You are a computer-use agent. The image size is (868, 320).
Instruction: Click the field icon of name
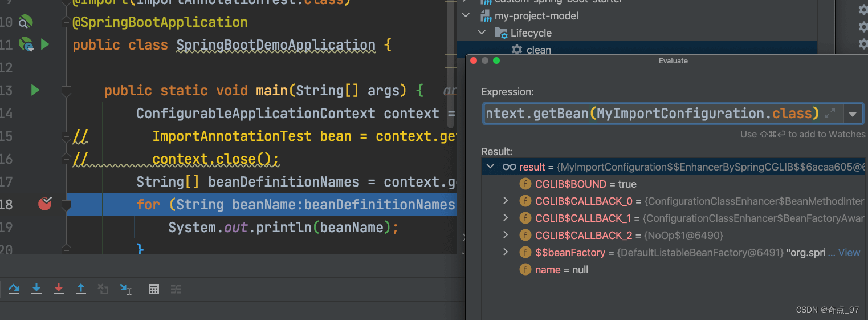pyautogui.click(x=525, y=270)
